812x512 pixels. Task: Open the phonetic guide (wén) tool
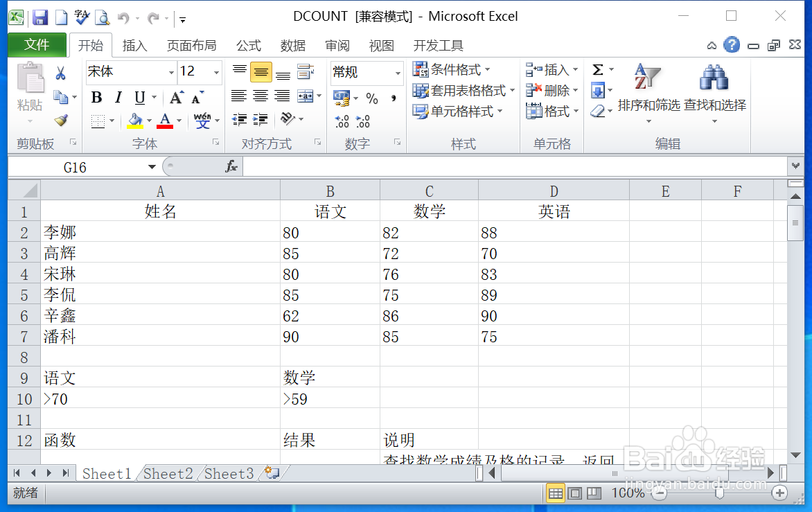[x=202, y=121]
